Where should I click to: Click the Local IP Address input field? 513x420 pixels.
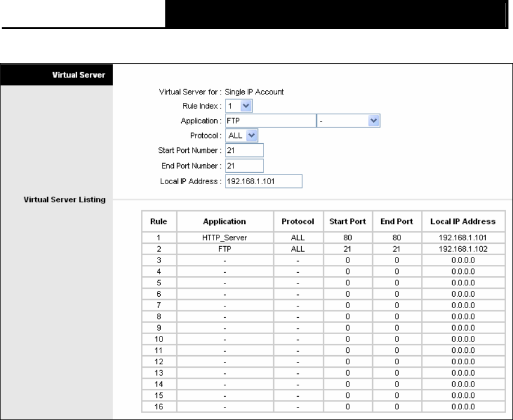pos(264,181)
